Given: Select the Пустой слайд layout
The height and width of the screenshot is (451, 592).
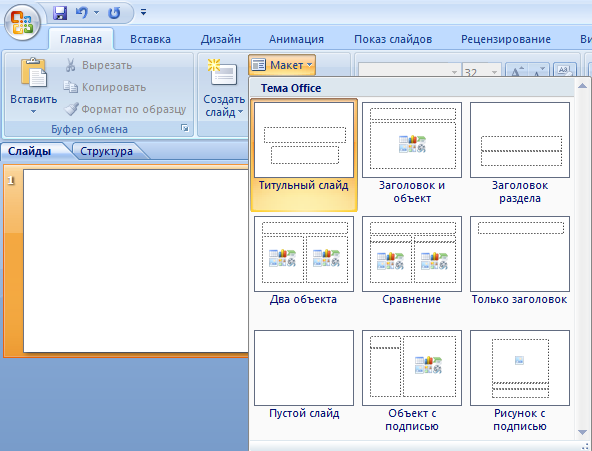Looking at the screenshot, I should [304, 374].
